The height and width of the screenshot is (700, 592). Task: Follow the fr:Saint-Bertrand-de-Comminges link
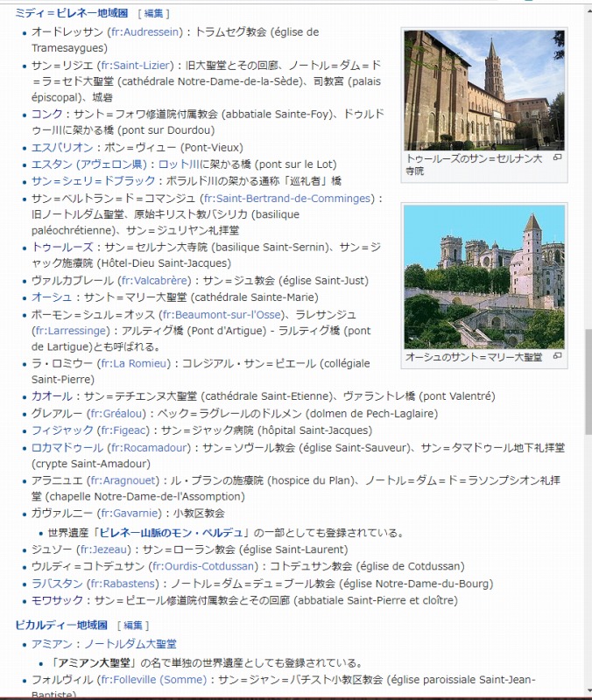click(287, 199)
